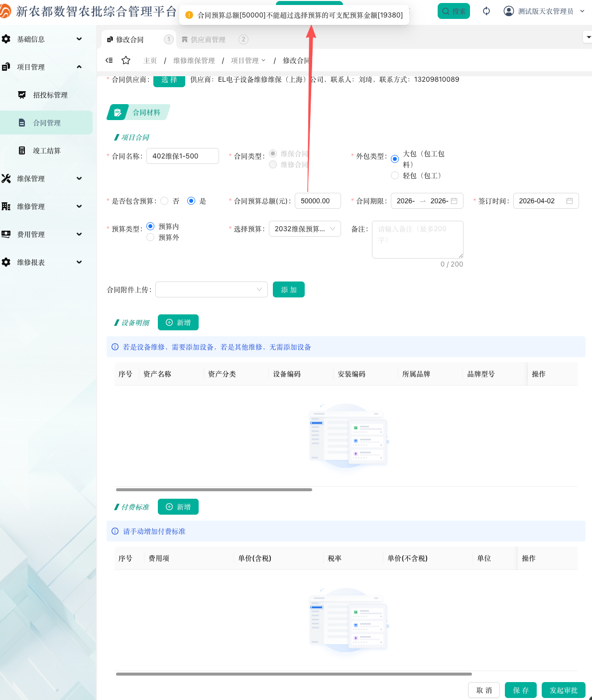Click the 修改合同 tab icon
Image resolution: width=592 pixels, height=700 pixels.
point(110,39)
